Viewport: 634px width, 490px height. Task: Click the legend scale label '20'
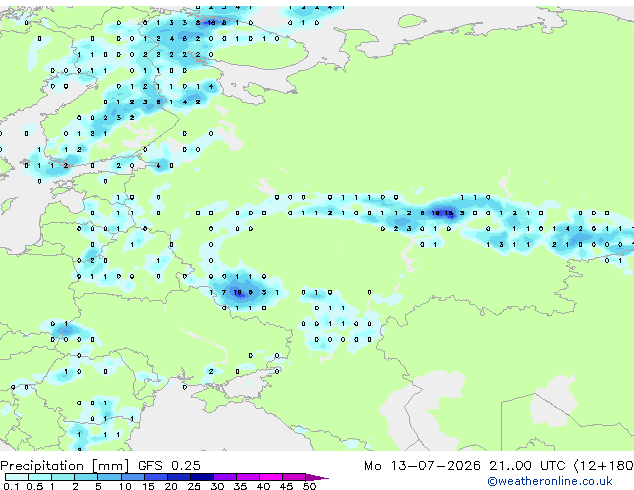click(x=171, y=486)
